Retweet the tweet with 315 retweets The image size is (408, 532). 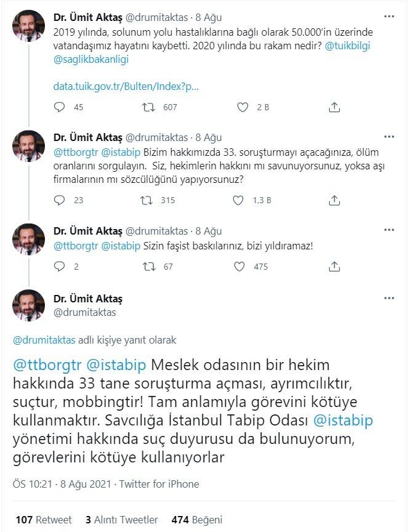click(x=148, y=200)
